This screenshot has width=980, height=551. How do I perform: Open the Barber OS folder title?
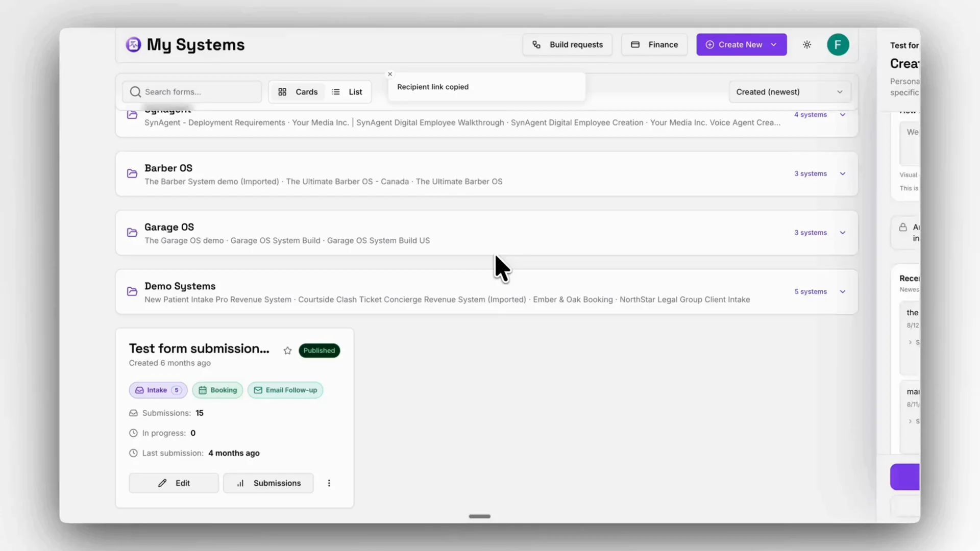168,168
